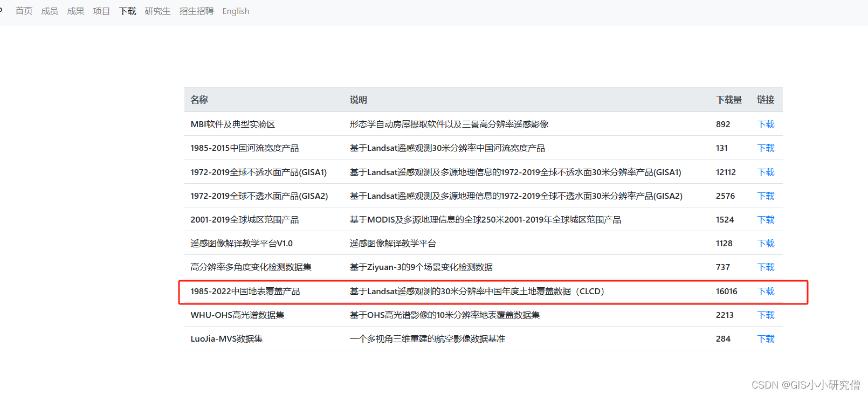Click download count 12112
Image resolution: width=868 pixels, height=395 pixels.
point(726,172)
